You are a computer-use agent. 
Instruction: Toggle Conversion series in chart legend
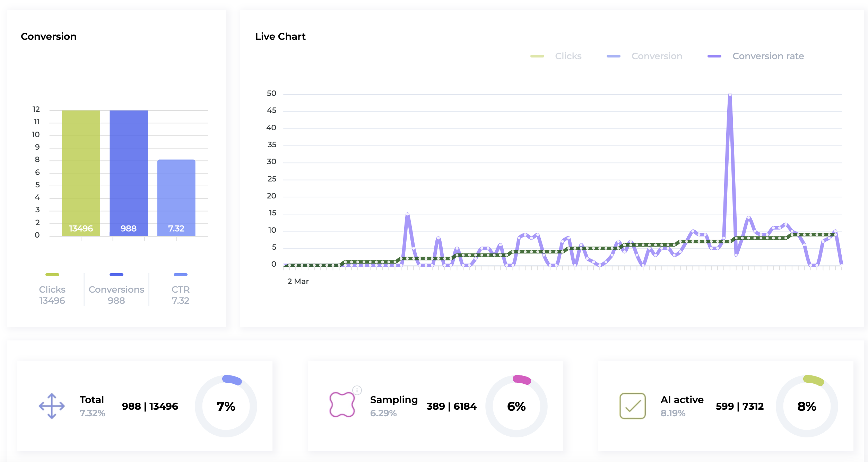657,56
